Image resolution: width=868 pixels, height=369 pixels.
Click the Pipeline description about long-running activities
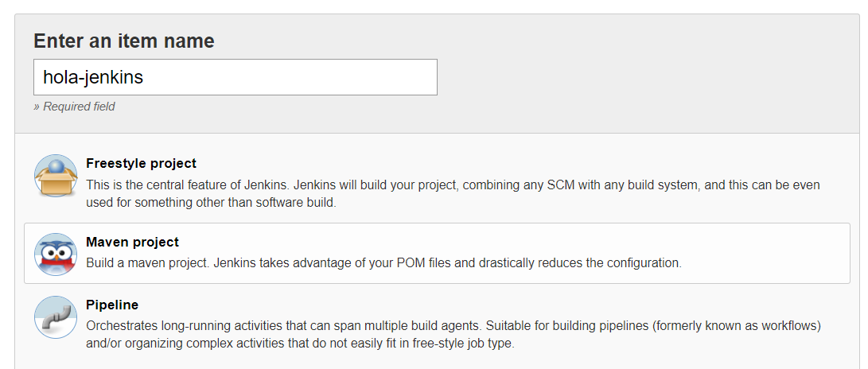(453, 334)
